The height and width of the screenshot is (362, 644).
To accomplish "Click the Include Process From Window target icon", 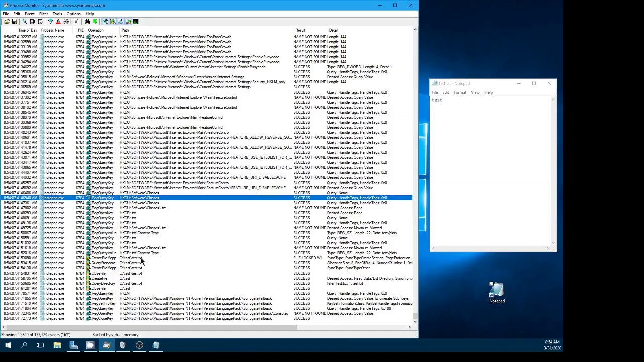I will tap(66, 22).
